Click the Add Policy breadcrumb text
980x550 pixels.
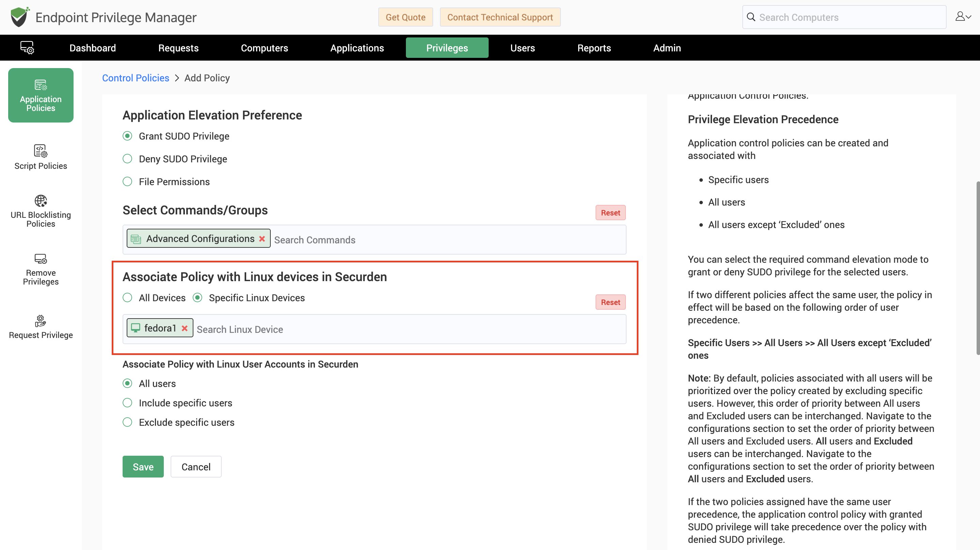tap(207, 78)
